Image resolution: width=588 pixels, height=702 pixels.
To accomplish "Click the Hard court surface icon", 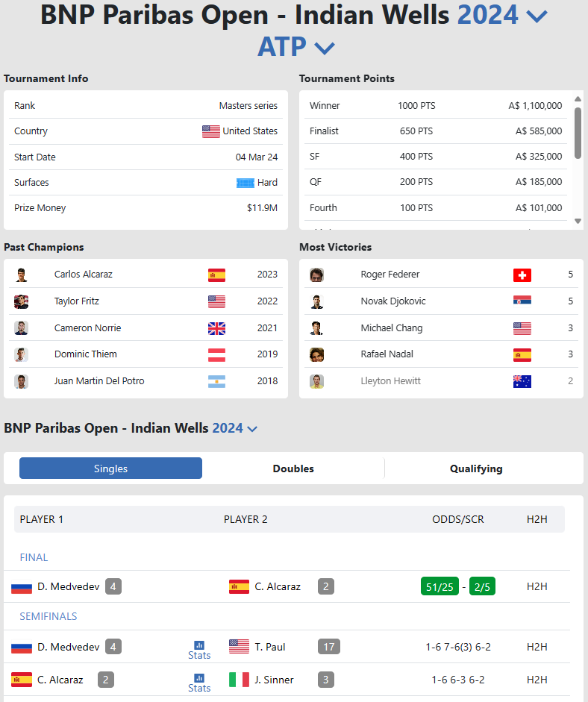I will click(245, 183).
